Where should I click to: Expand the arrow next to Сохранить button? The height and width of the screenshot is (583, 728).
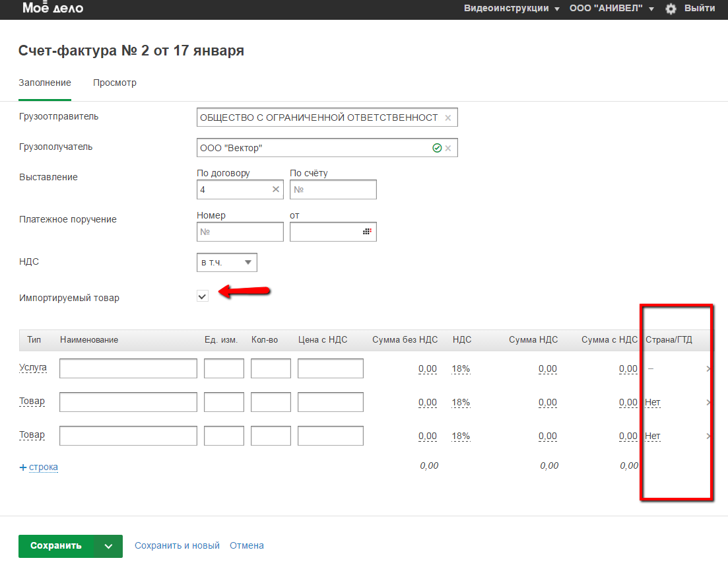pos(109,546)
